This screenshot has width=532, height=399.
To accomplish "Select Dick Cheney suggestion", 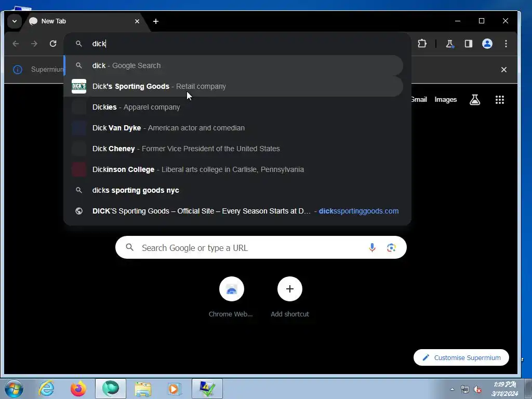I will [233, 149].
